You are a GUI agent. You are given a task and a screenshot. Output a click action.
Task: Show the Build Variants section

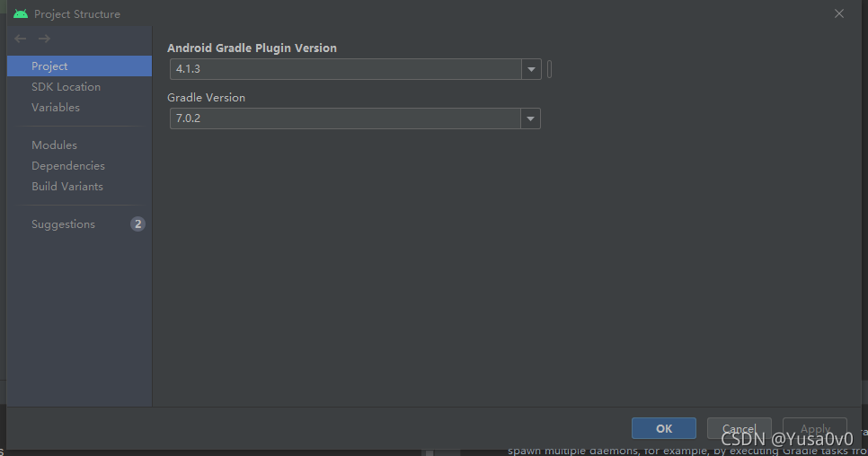pos(67,187)
